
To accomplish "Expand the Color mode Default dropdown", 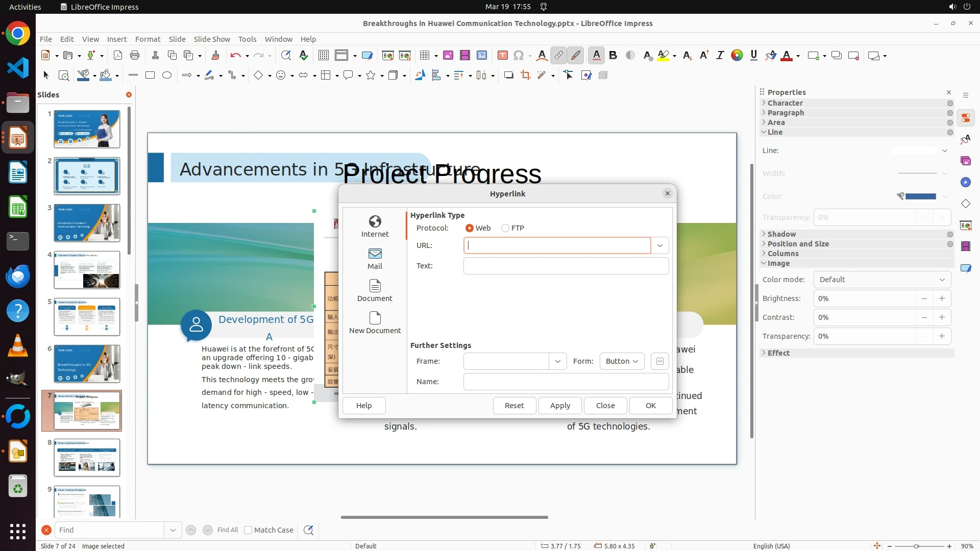I will [x=881, y=280].
